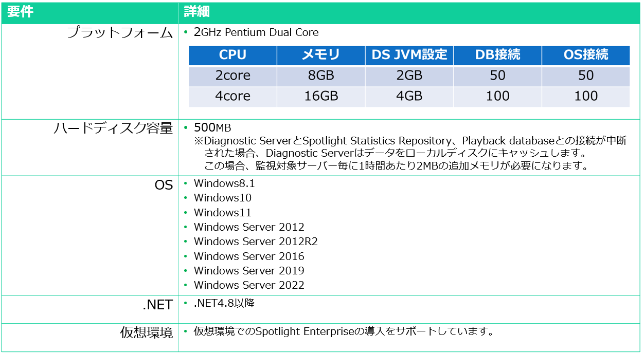
Task: Select the 2core cell
Action: [232, 76]
